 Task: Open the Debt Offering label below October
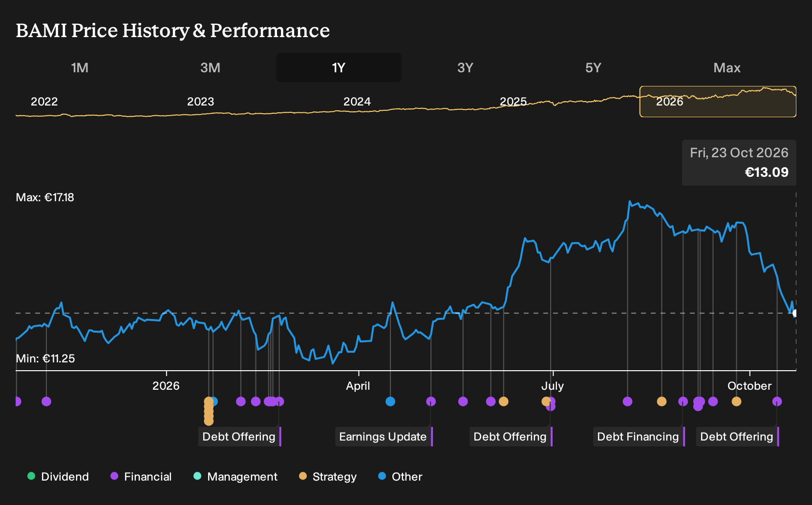[738, 437]
